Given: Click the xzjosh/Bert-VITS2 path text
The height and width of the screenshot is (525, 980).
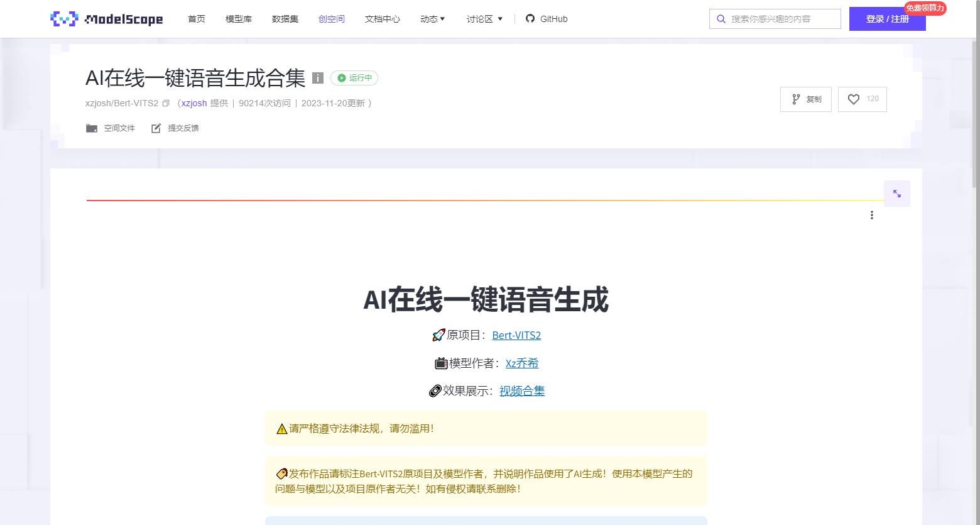Looking at the screenshot, I should [x=122, y=103].
